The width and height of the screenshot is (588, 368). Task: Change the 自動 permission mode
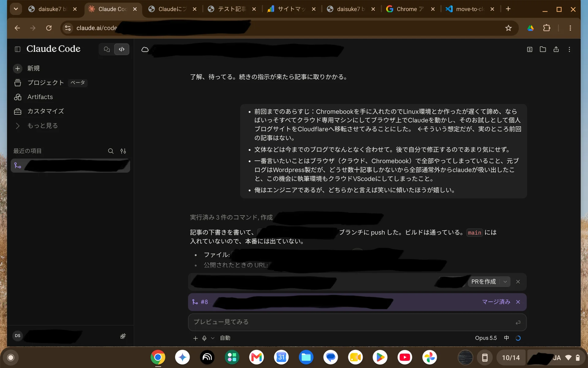(x=225, y=338)
